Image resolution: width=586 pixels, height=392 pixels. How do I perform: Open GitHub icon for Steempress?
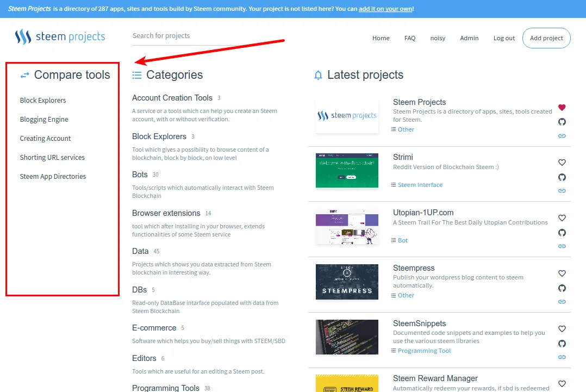tap(562, 288)
